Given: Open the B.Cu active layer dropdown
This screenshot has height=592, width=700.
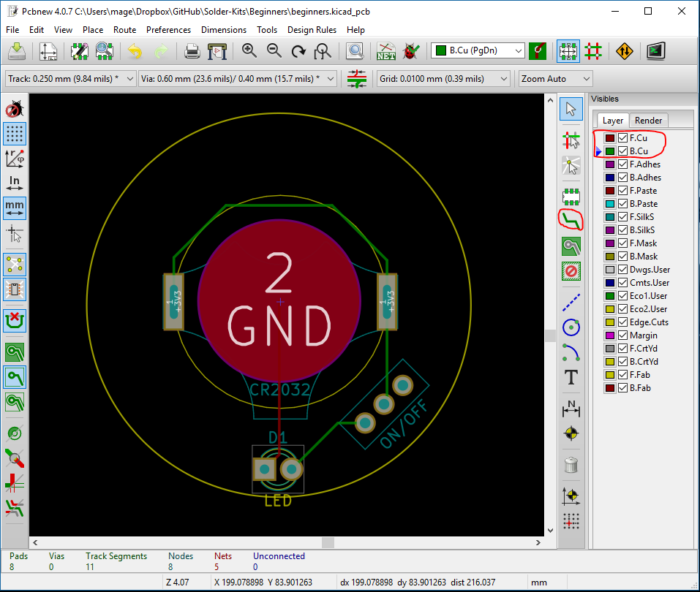Looking at the screenshot, I should coord(478,50).
